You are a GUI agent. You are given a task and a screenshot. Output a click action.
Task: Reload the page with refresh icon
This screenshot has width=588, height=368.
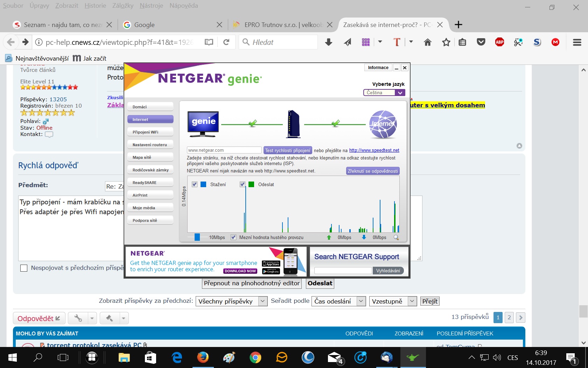226,42
